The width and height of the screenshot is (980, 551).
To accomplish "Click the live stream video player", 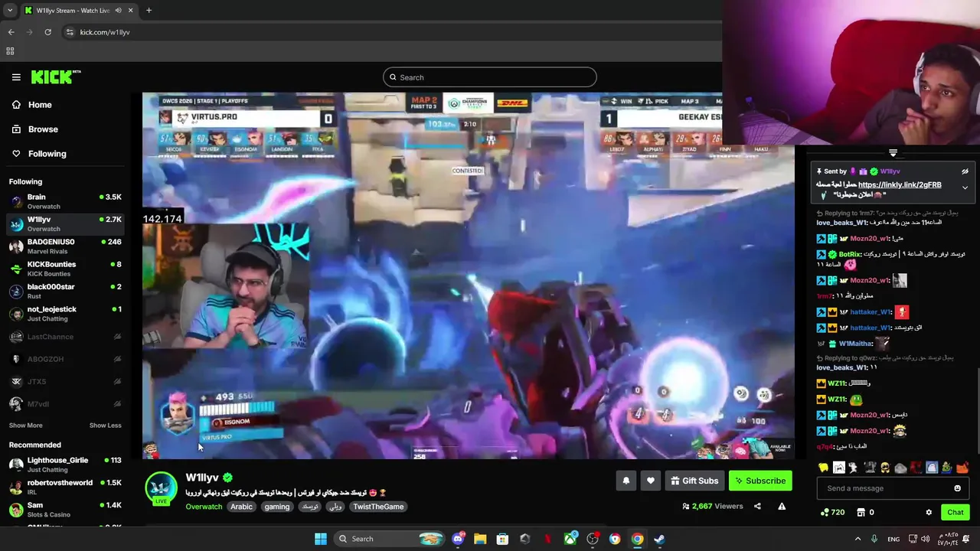I will coord(468,275).
